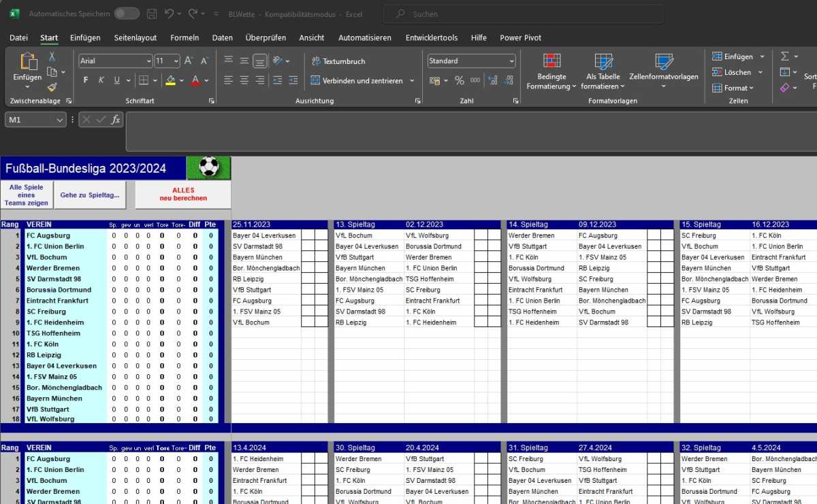Apply middle vertical alignment
This screenshot has width=817, height=504.
click(x=244, y=61)
